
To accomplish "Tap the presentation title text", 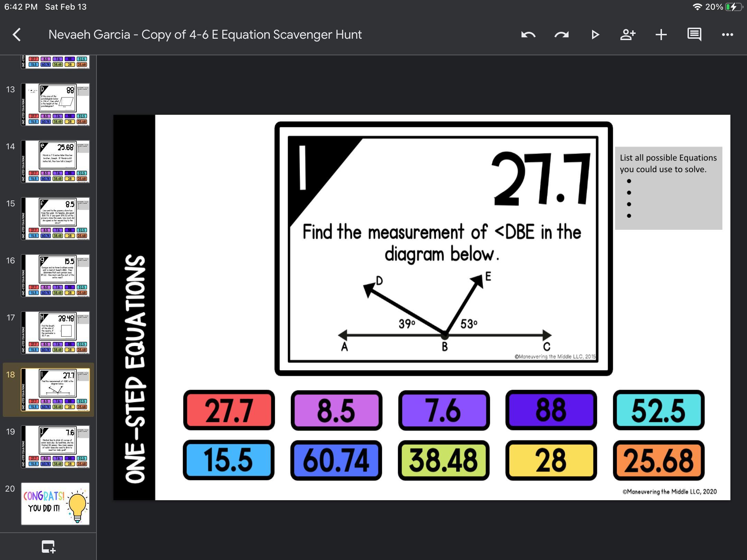I will (x=205, y=35).
